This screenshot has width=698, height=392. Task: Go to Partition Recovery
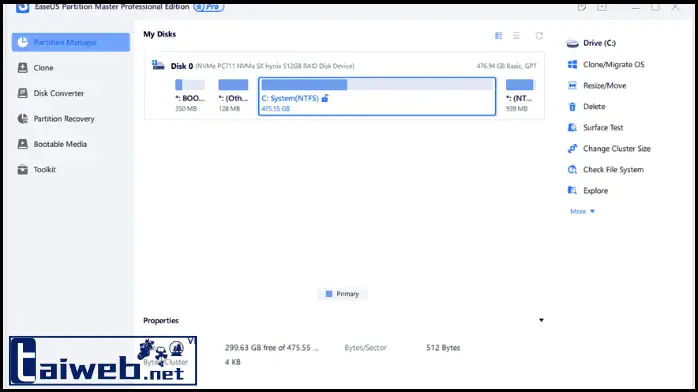tap(64, 119)
